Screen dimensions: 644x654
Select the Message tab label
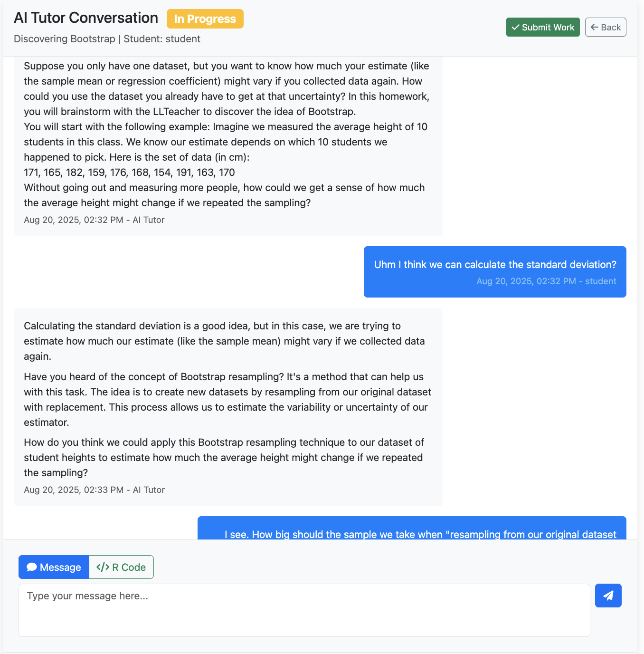tap(60, 567)
